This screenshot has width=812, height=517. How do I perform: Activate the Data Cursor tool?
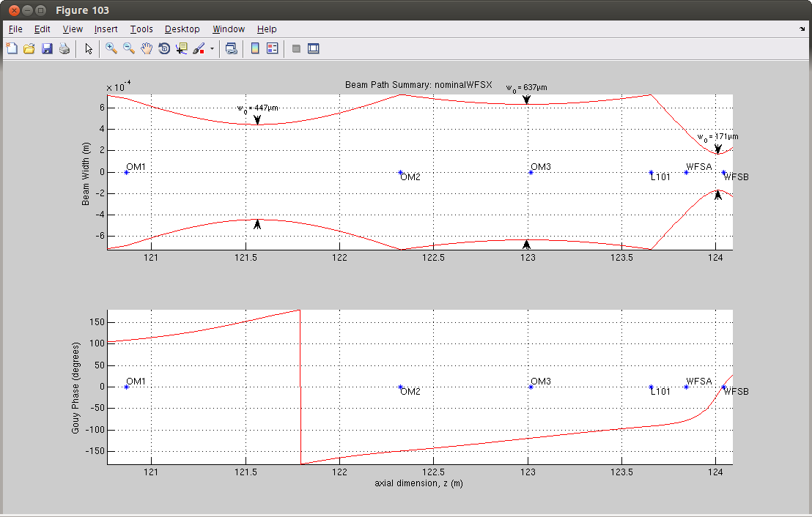pos(181,48)
